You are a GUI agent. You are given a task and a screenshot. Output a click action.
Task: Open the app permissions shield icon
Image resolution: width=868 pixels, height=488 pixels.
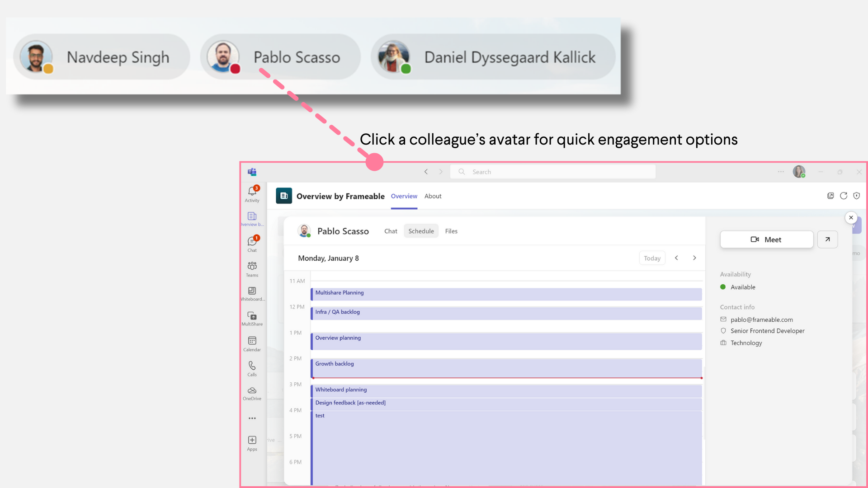point(856,196)
